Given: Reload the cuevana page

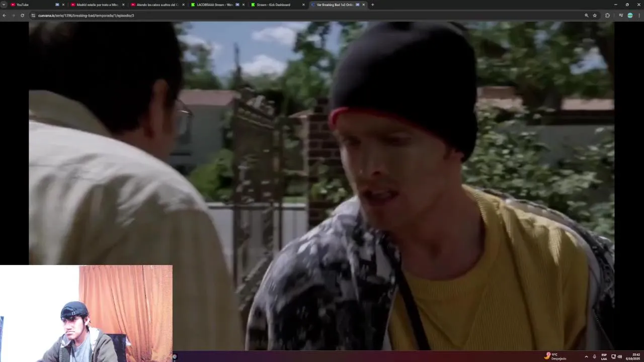Looking at the screenshot, I should (x=22, y=16).
